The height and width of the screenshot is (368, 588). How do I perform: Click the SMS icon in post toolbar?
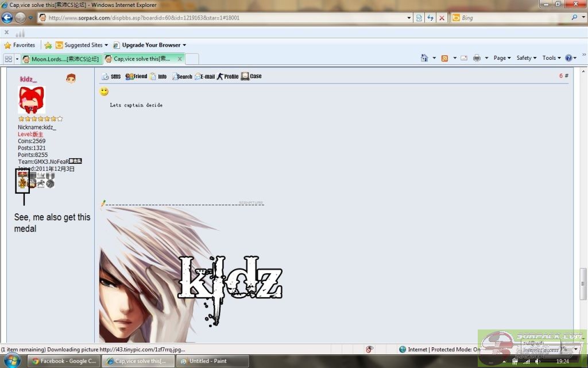pos(111,76)
